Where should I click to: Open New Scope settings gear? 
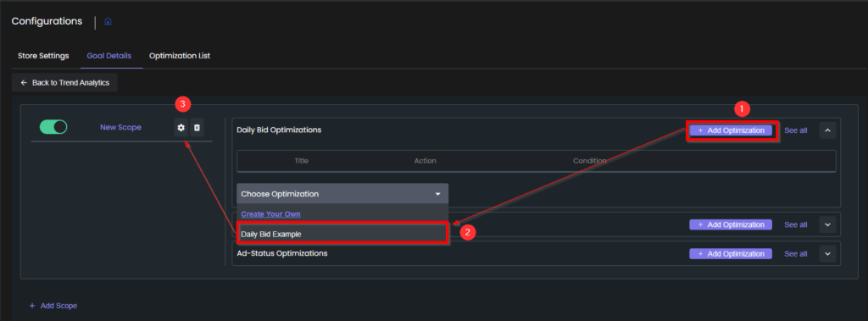181,128
